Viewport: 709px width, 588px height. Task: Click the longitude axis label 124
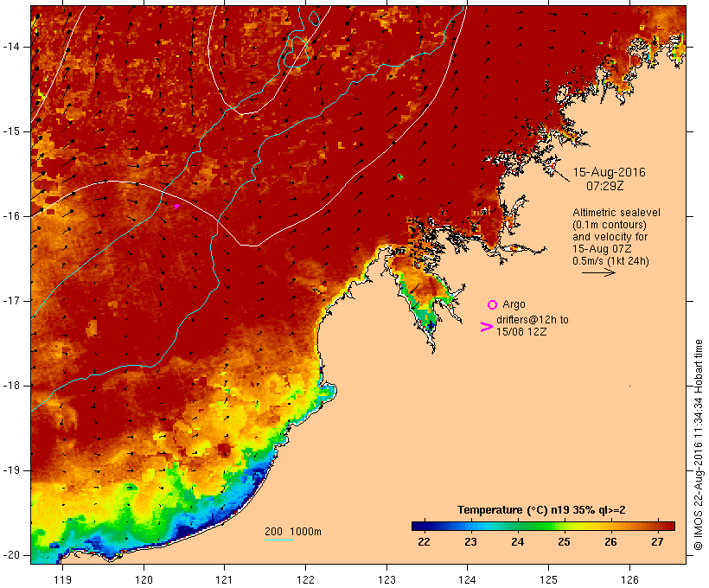pyautogui.click(x=467, y=580)
